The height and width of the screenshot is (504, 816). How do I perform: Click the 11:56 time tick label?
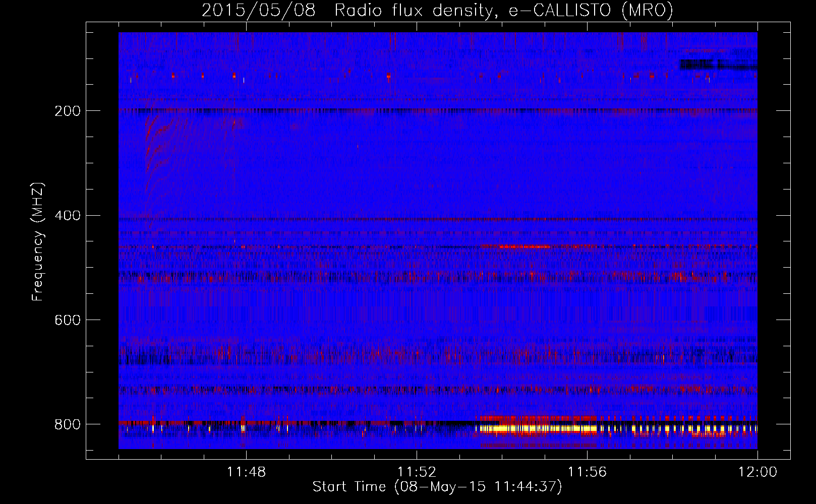coord(587,472)
